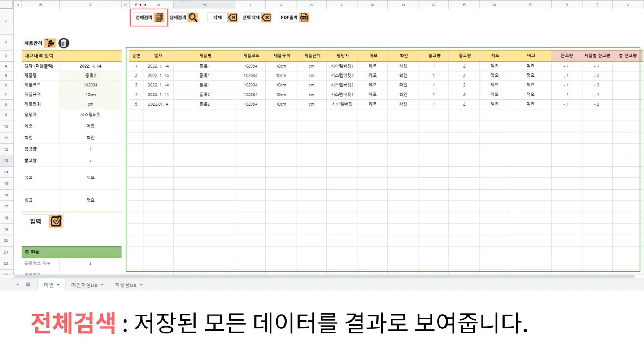Click the X icon beside 전체 삭제
This screenshot has height=362, width=644.
266,18
